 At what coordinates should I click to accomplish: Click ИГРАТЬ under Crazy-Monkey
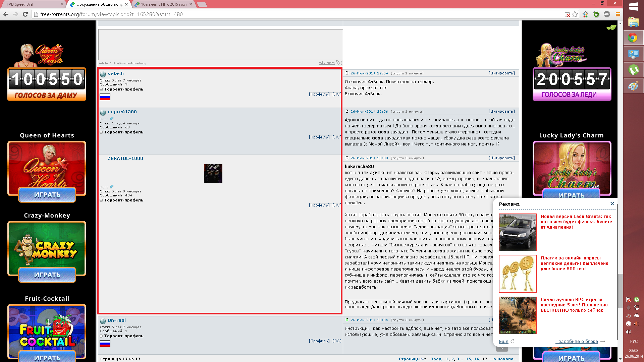click(x=47, y=275)
